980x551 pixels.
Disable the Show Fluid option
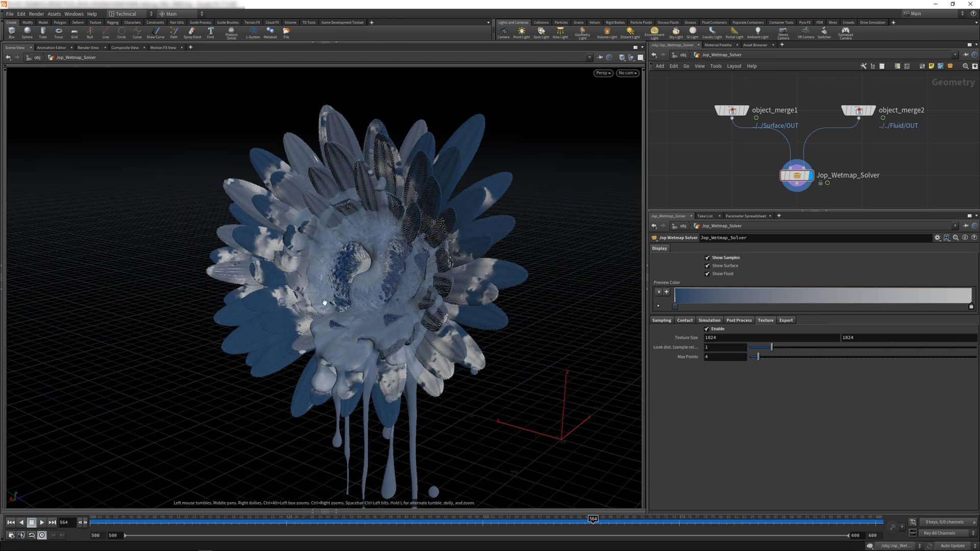pos(707,273)
